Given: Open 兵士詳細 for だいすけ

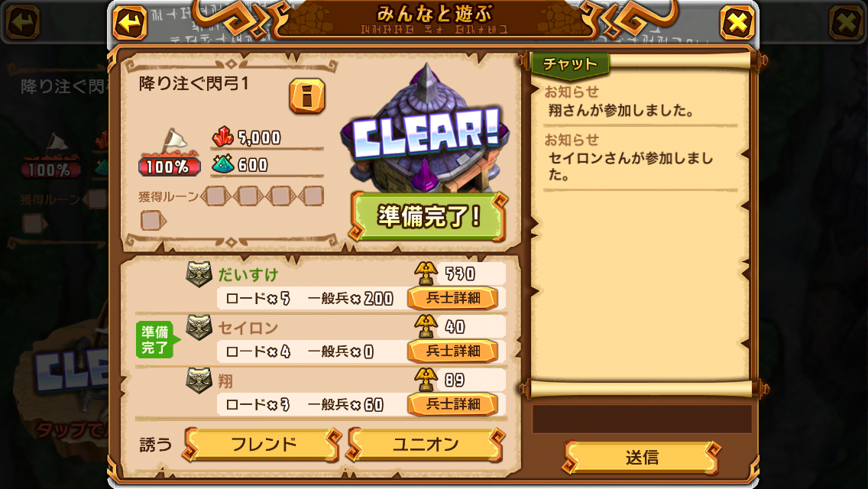Looking at the screenshot, I should pos(453,298).
